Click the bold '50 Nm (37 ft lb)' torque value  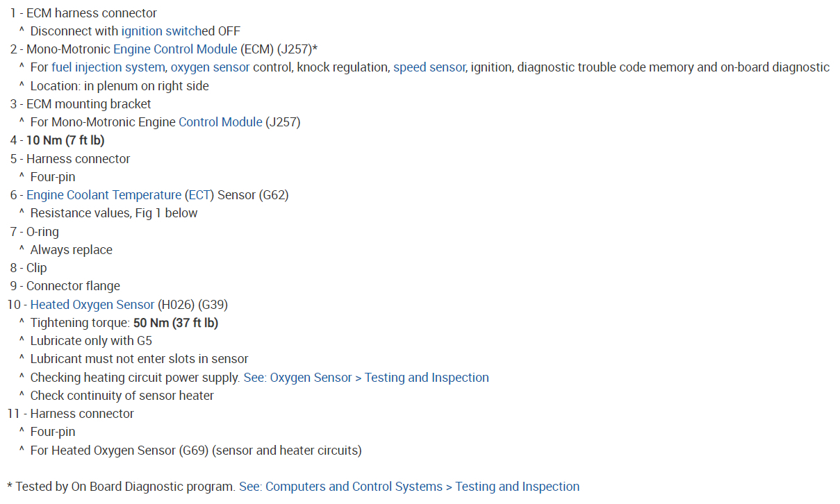pyautogui.click(x=176, y=323)
